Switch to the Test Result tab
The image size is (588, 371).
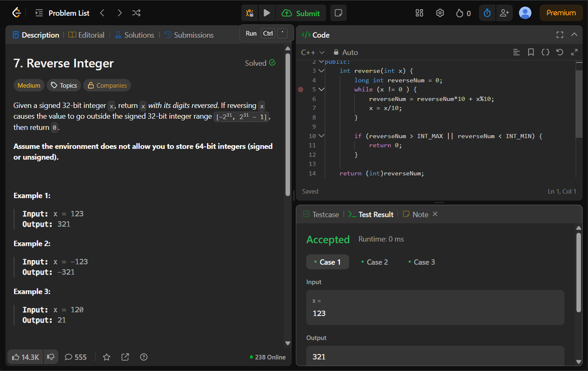pyautogui.click(x=371, y=214)
